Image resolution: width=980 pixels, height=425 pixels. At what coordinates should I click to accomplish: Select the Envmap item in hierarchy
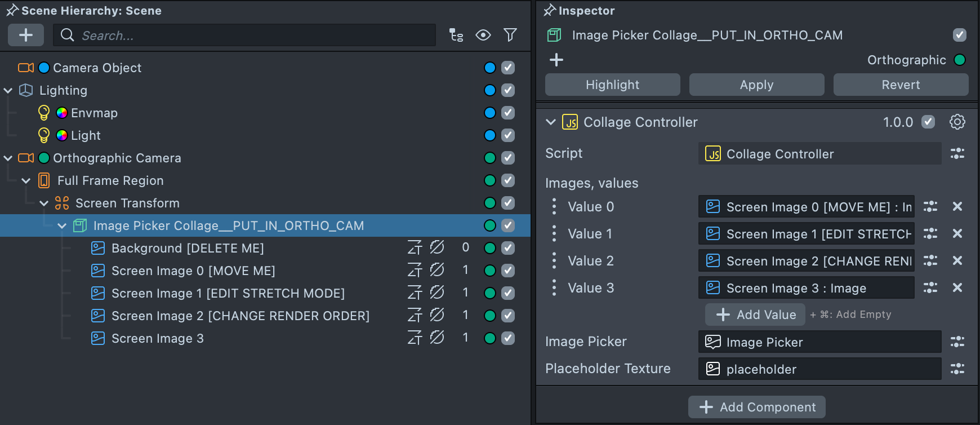point(94,113)
